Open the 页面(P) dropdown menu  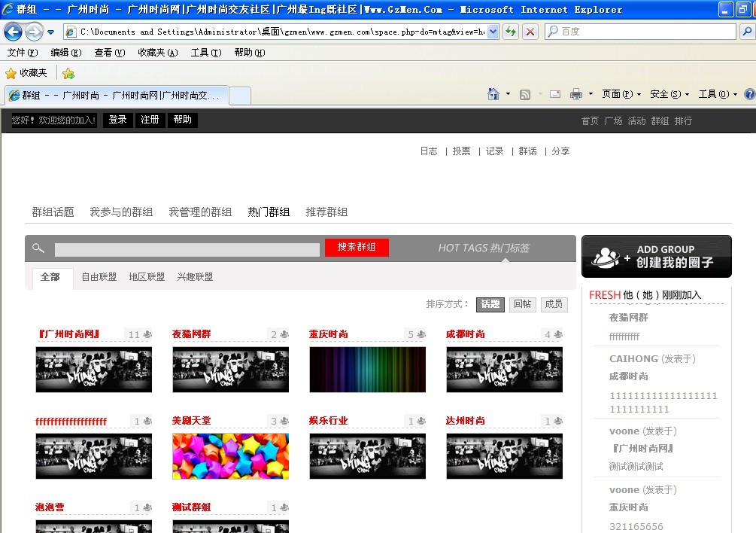click(x=621, y=94)
